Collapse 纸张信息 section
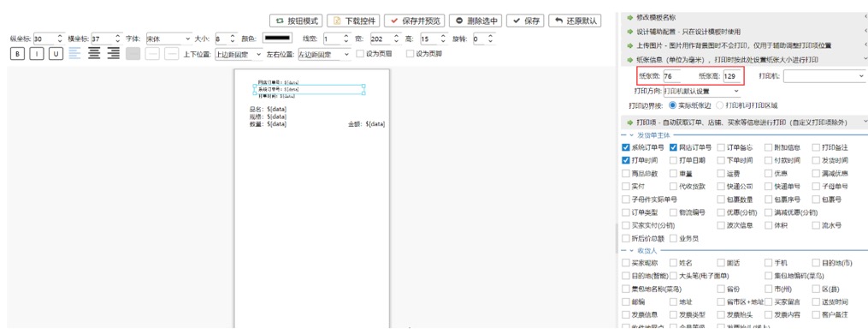The height and width of the screenshot is (334, 868). (x=745, y=59)
